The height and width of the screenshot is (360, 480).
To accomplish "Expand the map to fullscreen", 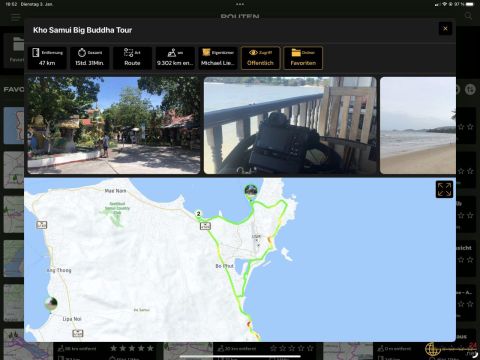I will click(444, 189).
